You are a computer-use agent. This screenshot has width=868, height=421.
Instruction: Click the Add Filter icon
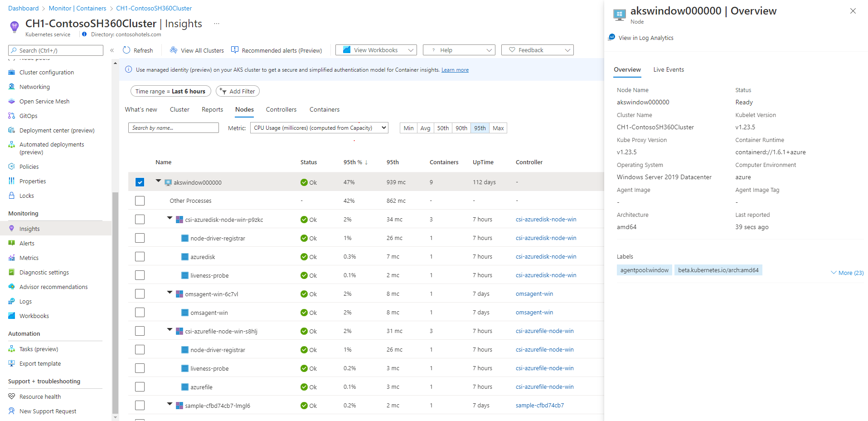223,91
